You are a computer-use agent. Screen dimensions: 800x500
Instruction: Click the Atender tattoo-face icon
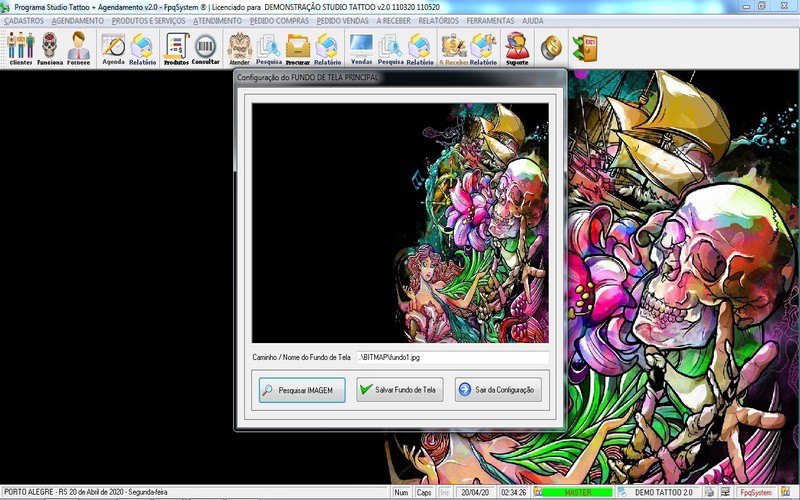pos(239,48)
